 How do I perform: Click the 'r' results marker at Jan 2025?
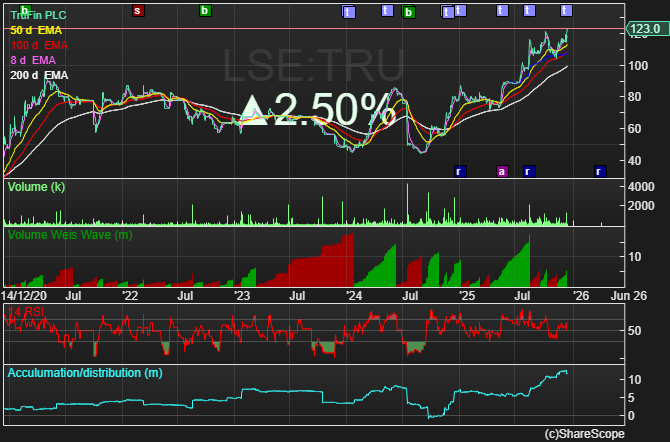click(459, 171)
